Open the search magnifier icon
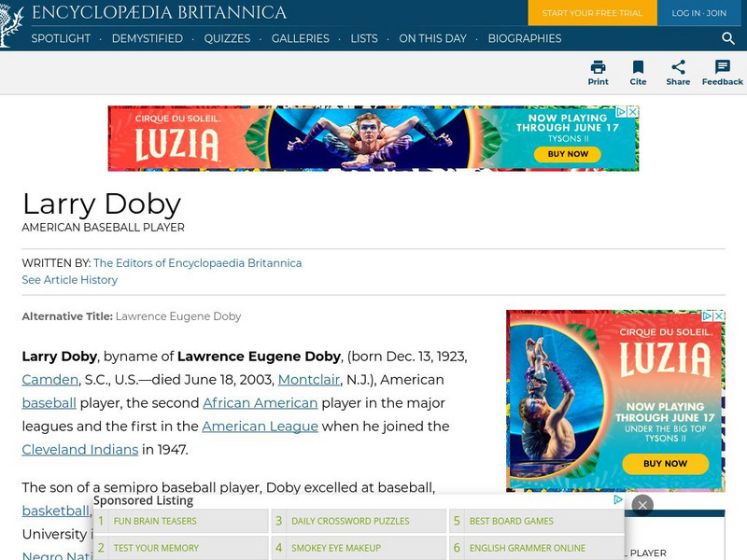This screenshot has width=747, height=560. click(727, 38)
